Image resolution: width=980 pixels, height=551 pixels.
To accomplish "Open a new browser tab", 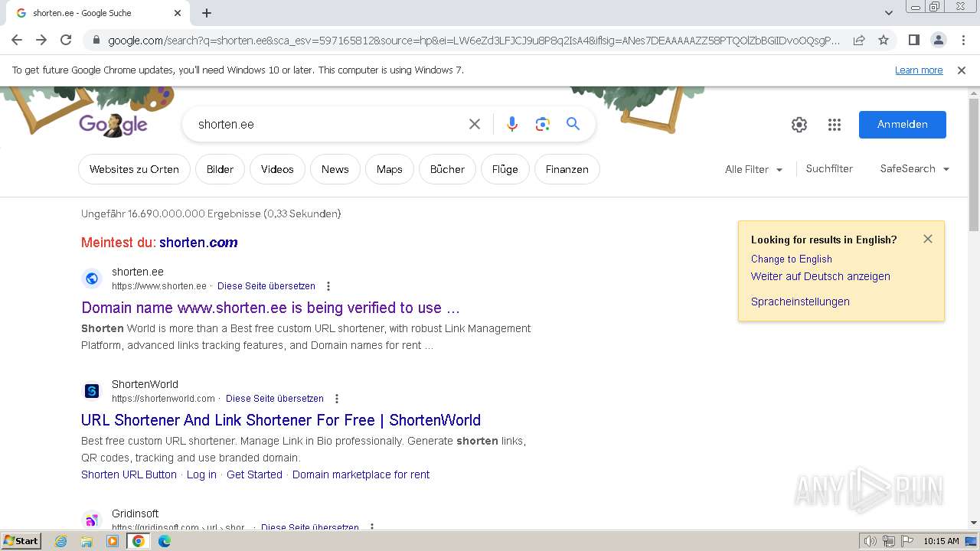I will pos(207,13).
